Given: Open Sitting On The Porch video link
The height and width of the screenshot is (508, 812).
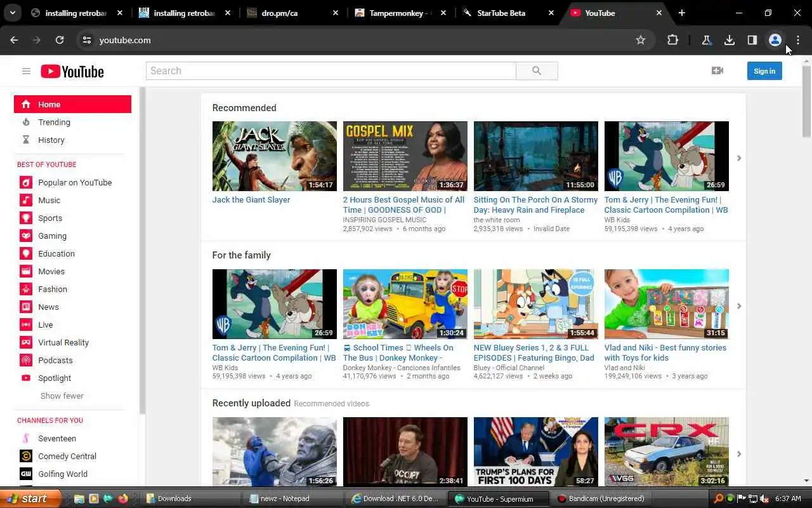Looking at the screenshot, I should coord(535,204).
